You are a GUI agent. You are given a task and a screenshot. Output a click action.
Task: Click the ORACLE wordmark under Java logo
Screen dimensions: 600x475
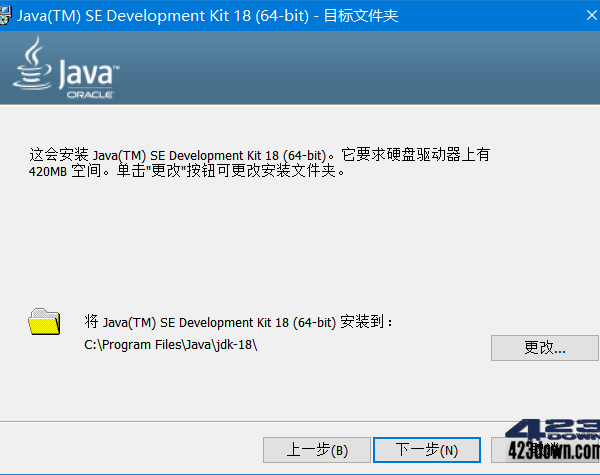pos(89,94)
